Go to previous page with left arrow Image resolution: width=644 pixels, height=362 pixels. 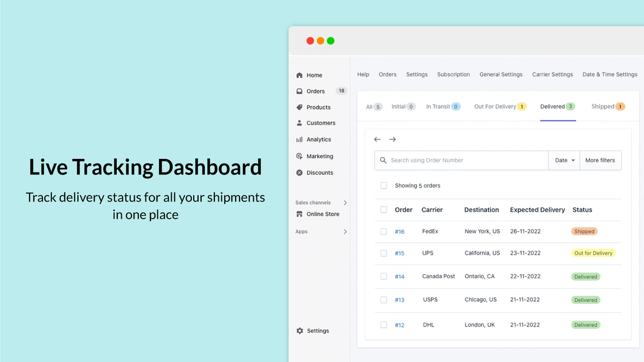click(x=377, y=139)
